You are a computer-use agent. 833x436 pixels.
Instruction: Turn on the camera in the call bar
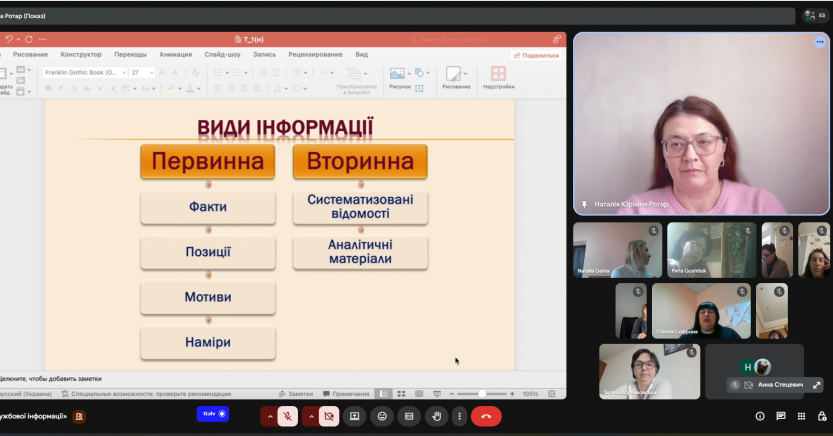[x=329, y=416]
